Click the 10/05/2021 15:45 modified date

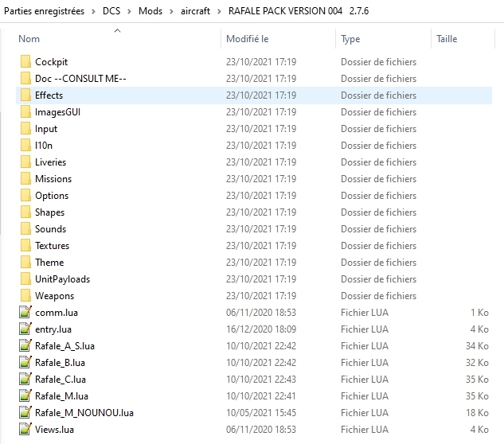[x=261, y=412]
